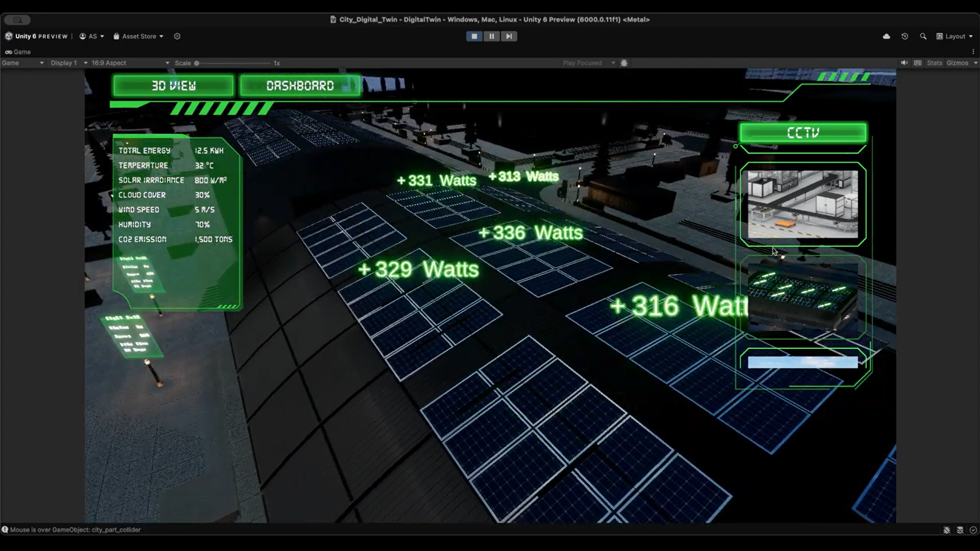Screen dimensions: 980x551
Task: Open the Play Focused dropdown
Action: 588,63
